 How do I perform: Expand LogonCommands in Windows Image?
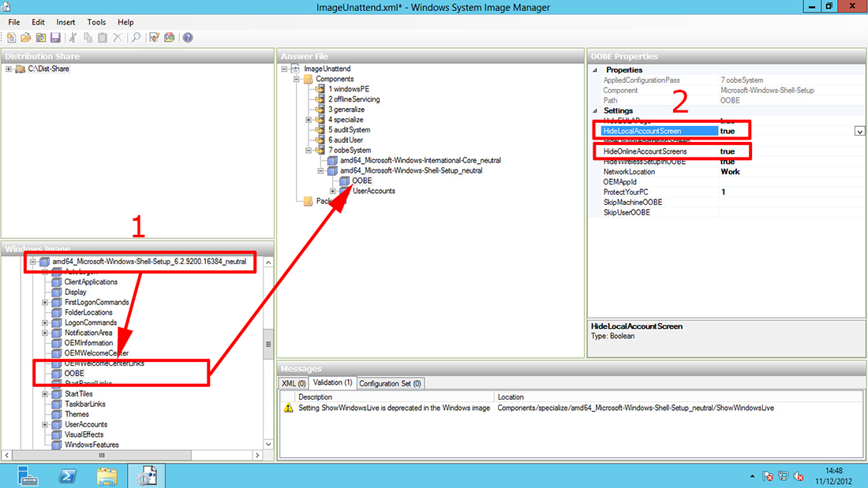[45, 322]
